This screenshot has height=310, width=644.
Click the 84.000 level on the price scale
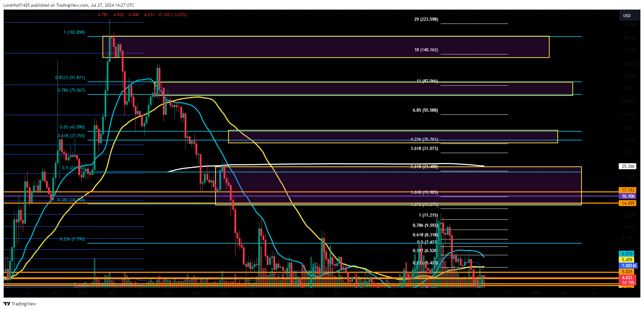tap(629, 88)
